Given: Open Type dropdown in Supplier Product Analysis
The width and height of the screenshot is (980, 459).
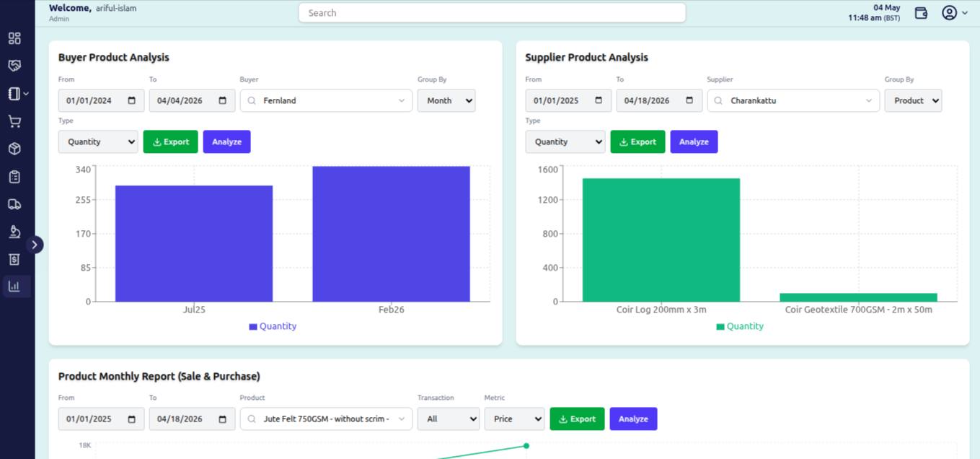Looking at the screenshot, I should tap(565, 142).
